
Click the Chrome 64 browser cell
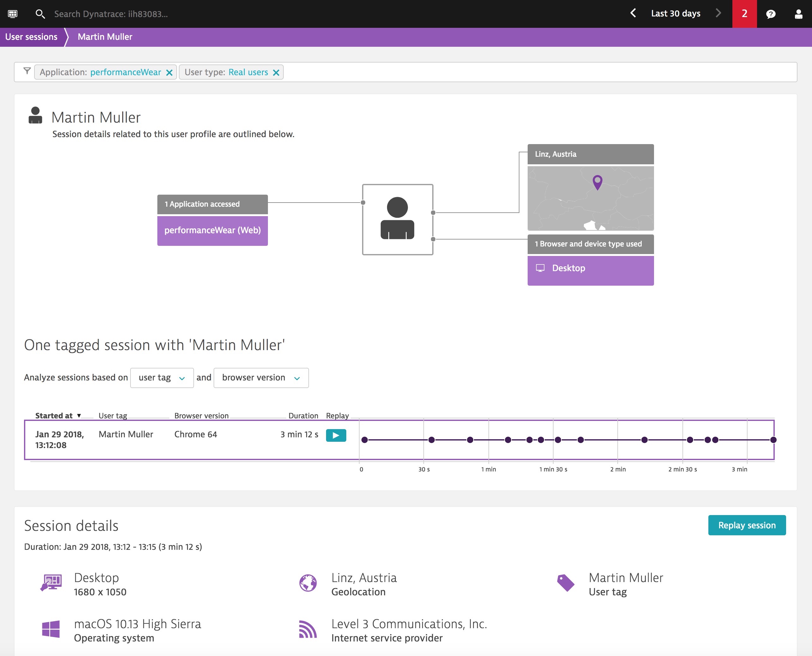[196, 434]
